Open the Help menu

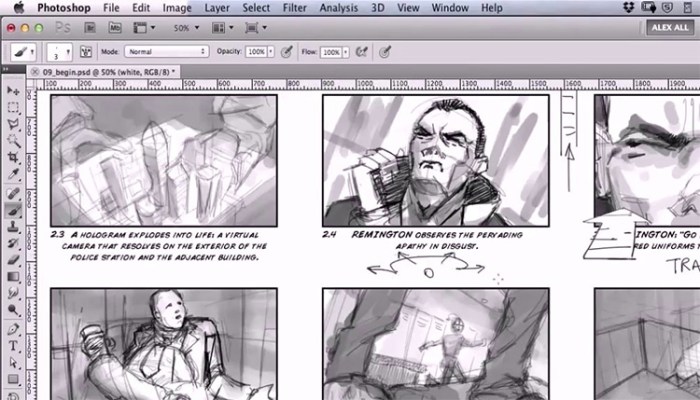tap(492, 8)
